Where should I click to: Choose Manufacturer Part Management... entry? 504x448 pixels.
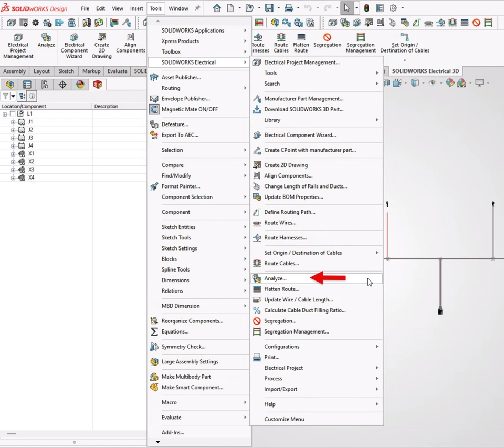(x=317, y=99)
